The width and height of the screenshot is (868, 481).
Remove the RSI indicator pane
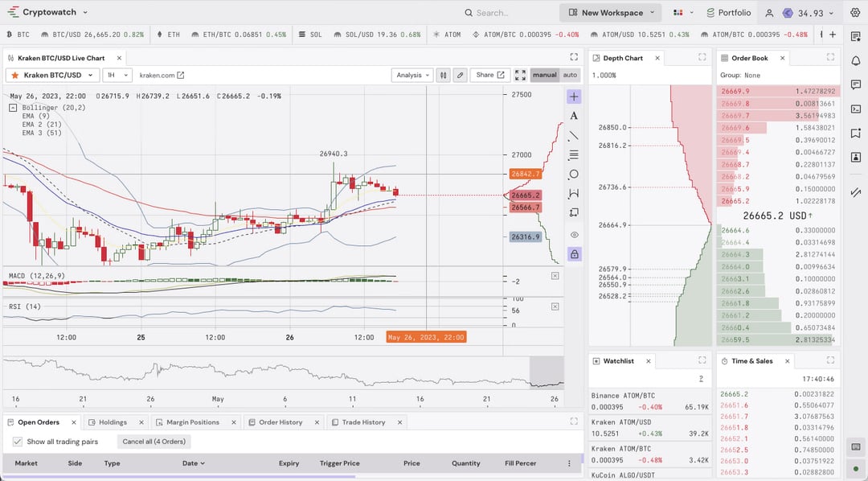[555, 306]
